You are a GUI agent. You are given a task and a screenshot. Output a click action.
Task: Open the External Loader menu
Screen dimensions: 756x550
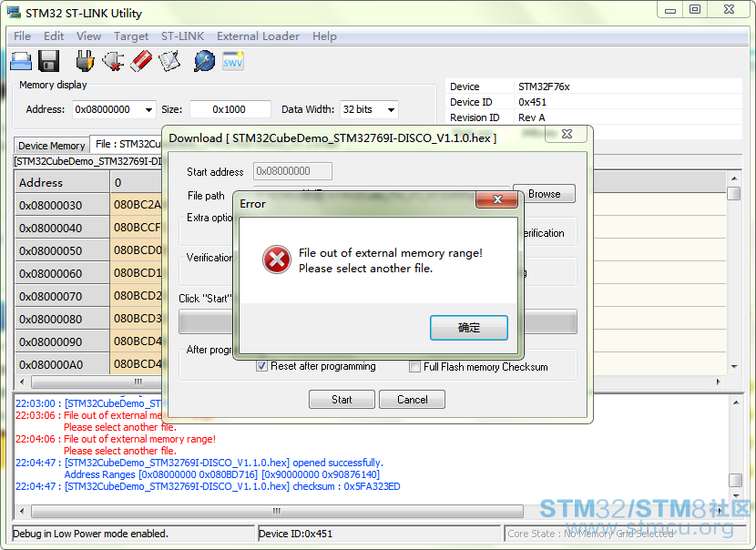pyautogui.click(x=258, y=36)
